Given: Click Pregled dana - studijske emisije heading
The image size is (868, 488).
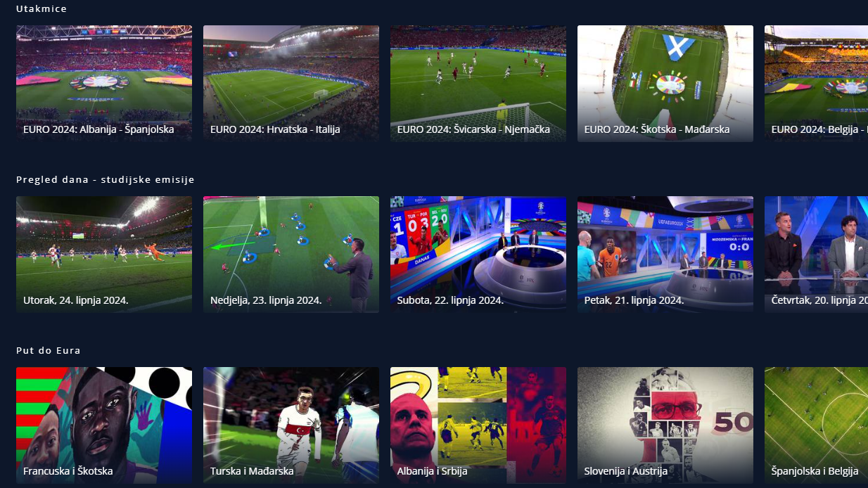Looking at the screenshot, I should 106,179.
